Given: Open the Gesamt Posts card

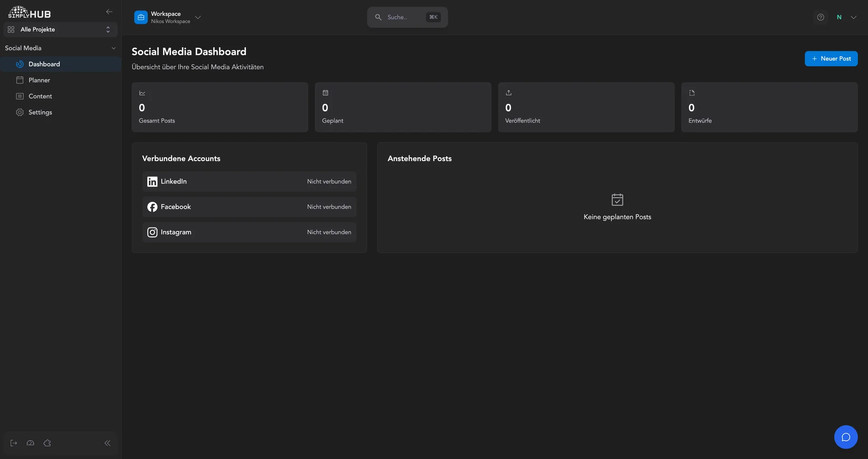Looking at the screenshot, I should coord(220,107).
